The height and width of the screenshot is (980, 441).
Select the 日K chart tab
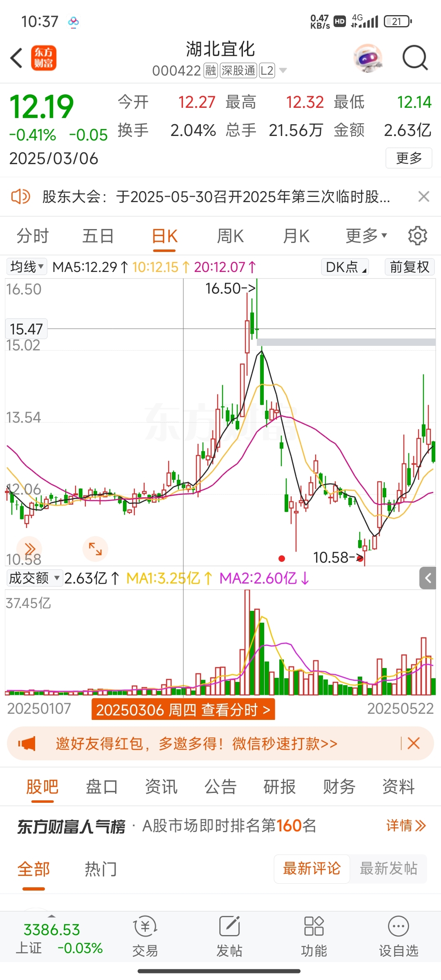pyautogui.click(x=165, y=236)
